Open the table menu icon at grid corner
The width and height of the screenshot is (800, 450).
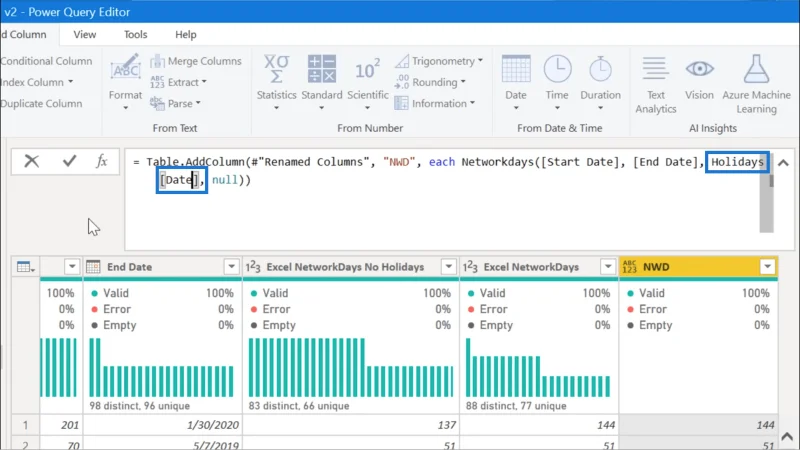(25, 267)
